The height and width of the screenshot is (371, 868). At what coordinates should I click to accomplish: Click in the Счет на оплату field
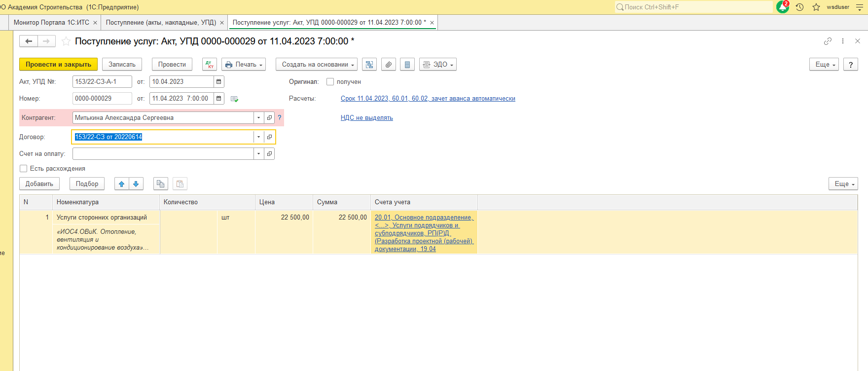pos(163,154)
